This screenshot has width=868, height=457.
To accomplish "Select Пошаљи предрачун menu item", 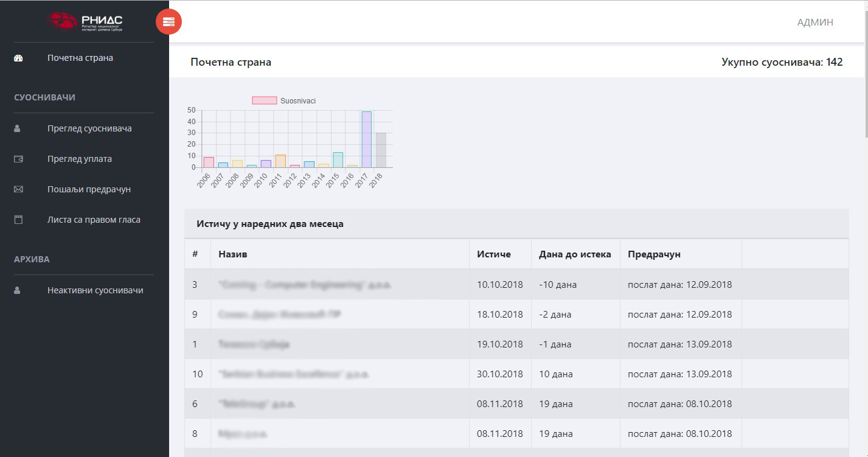I will [89, 189].
